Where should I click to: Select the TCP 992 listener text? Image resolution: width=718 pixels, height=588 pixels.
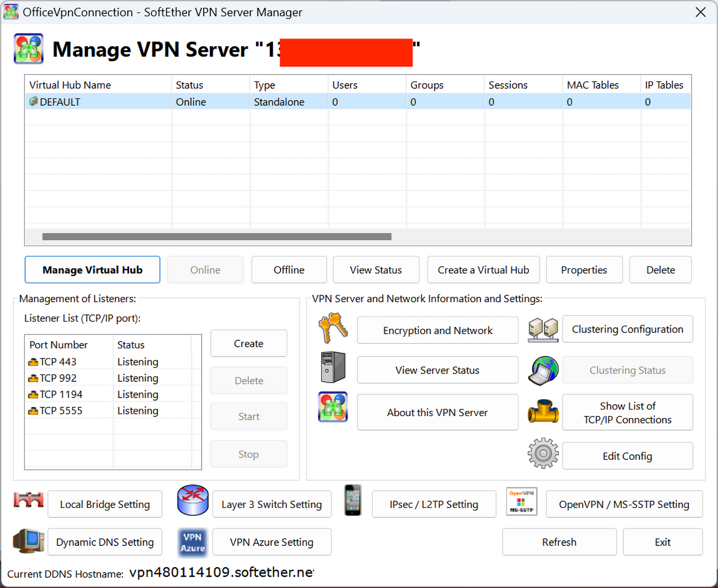coord(58,378)
